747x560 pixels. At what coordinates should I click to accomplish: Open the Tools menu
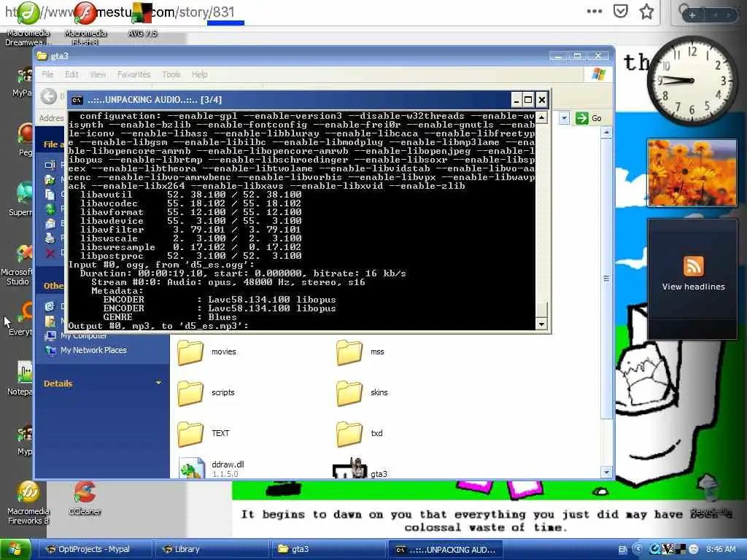(x=171, y=74)
